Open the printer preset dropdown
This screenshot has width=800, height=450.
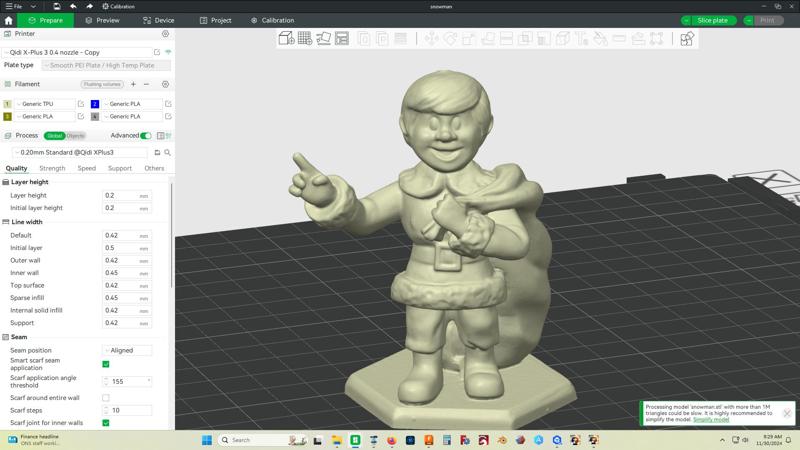78,52
